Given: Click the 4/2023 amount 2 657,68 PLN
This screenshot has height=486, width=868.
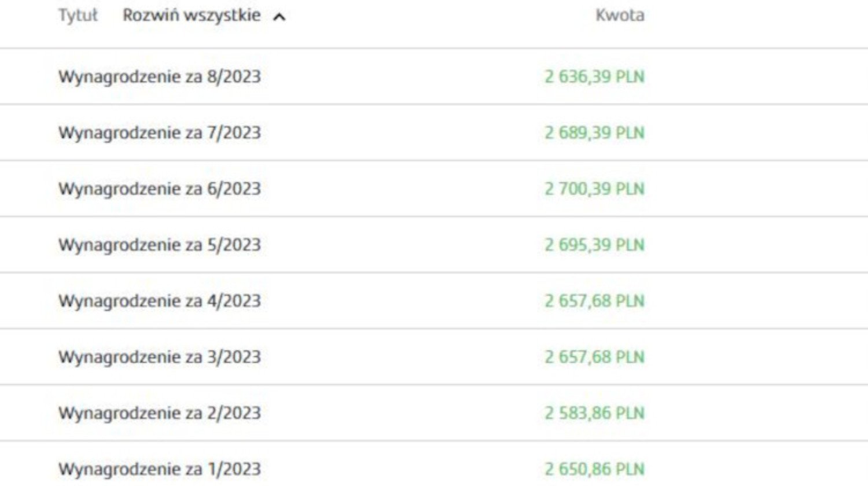Looking at the screenshot, I should (594, 301).
